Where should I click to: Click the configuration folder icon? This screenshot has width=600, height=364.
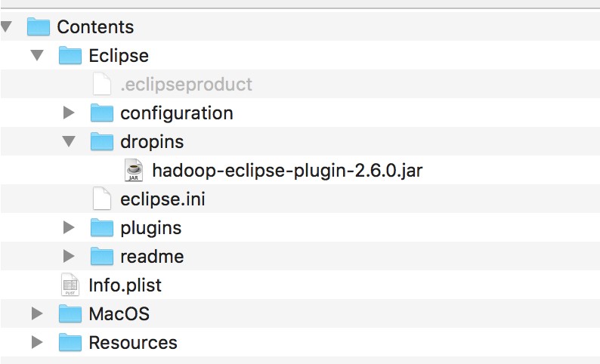(102, 113)
